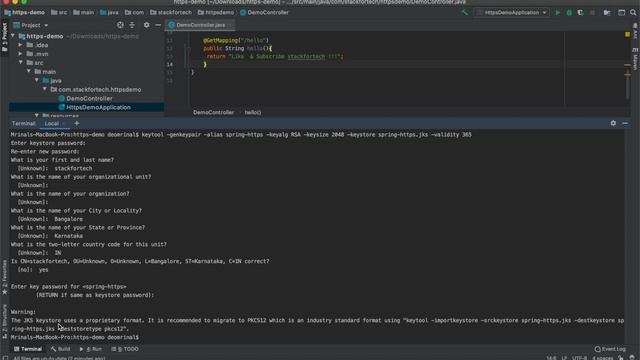Run HttpsDemoApplication with the green play icon

point(558,13)
